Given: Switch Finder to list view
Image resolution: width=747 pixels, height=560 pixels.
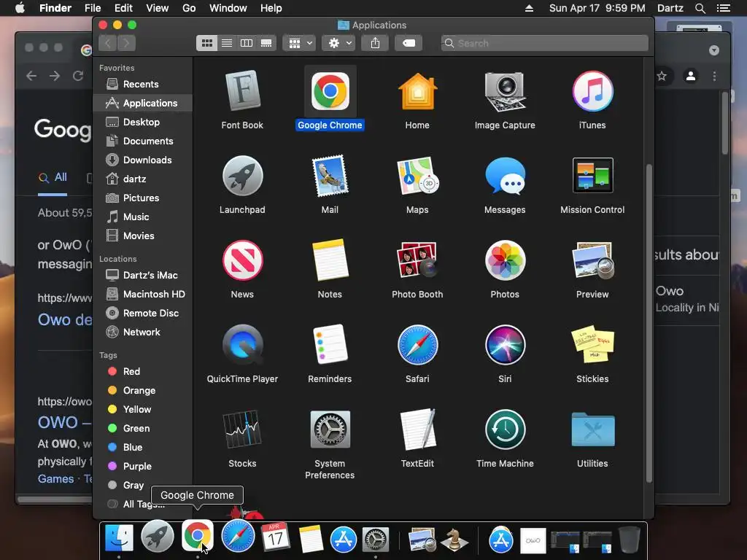Looking at the screenshot, I should point(227,43).
